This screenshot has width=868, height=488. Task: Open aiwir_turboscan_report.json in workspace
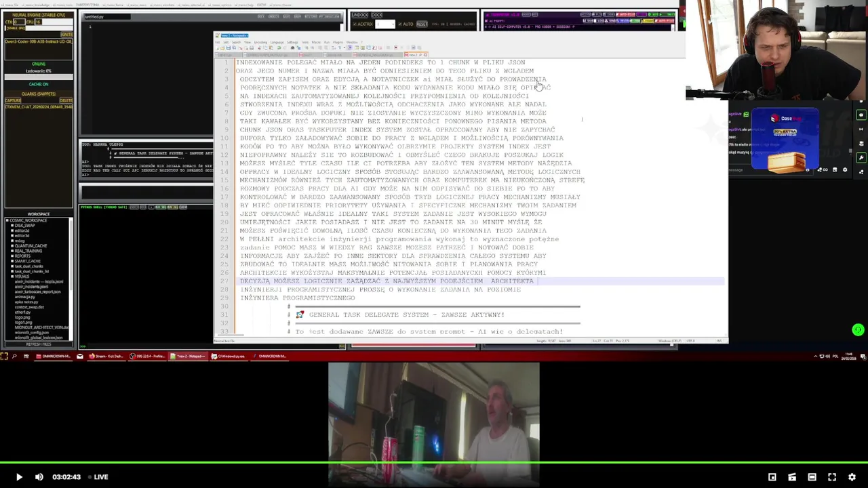37,292
